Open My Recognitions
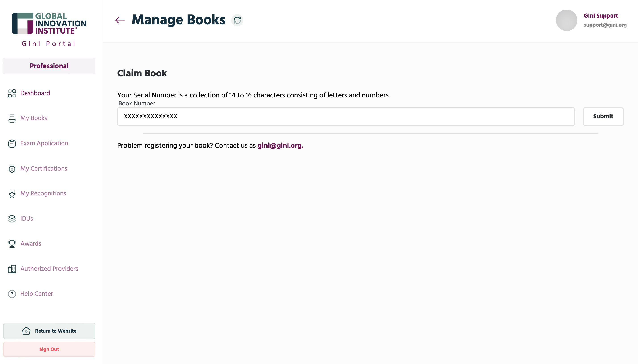Viewport: 638px width, 364px height. (43, 193)
